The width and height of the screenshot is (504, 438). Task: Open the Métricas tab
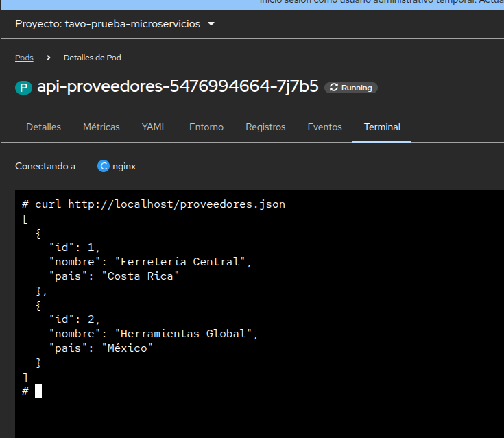click(x=101, y=127)
